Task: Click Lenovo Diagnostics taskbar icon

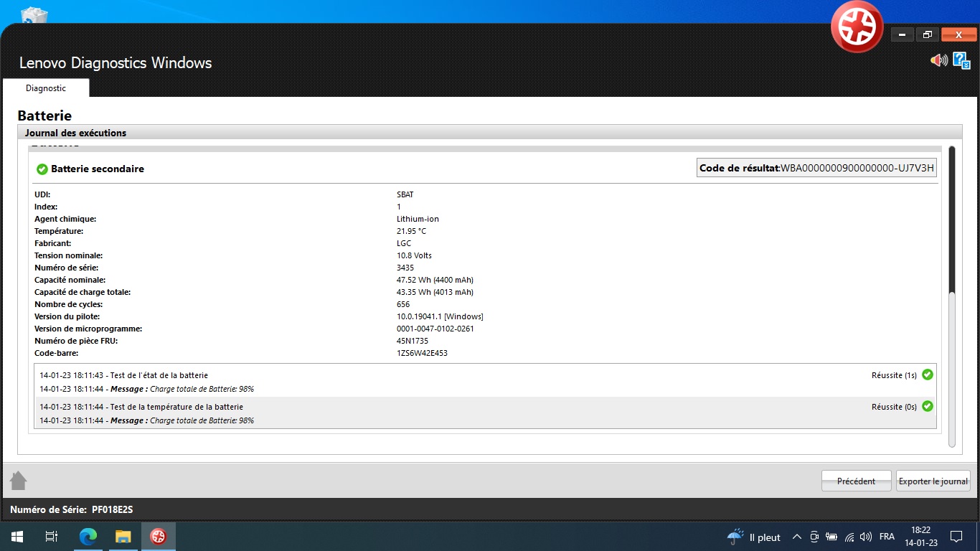Action: point(158,537)
